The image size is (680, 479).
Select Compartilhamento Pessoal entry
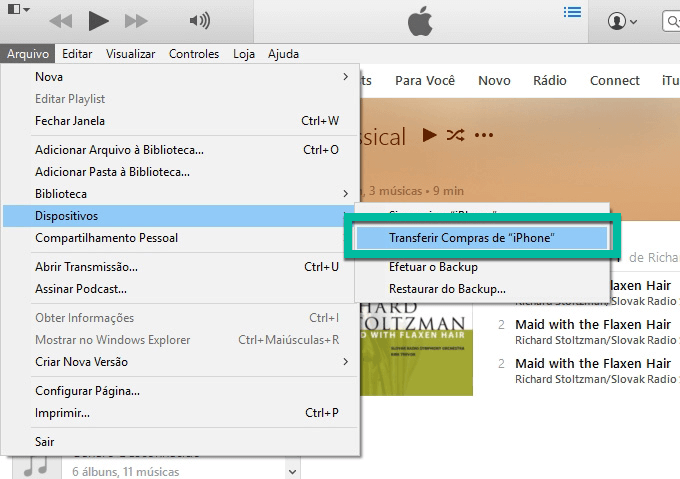(x=181, y=238)
